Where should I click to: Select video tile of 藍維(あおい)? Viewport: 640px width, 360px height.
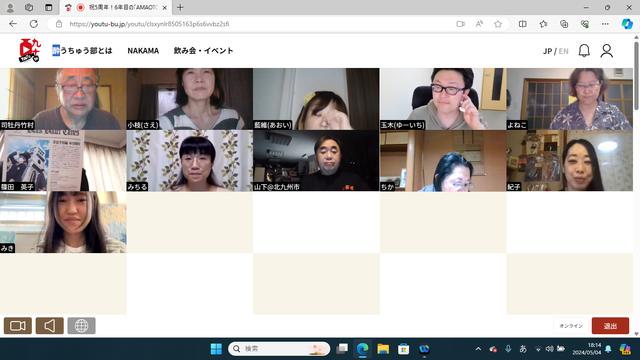[316, 99]
